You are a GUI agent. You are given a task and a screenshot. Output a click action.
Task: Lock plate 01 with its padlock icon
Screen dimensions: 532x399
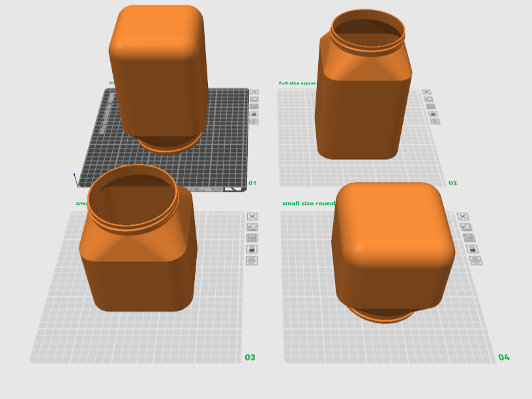(254, 114)
